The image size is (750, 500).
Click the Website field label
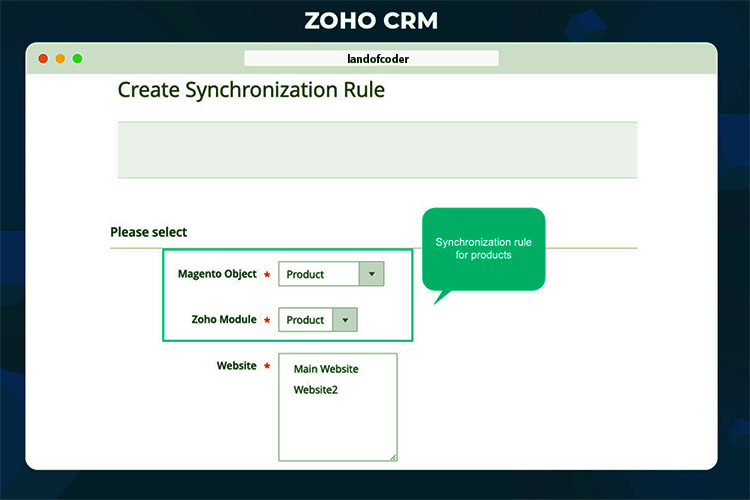(236, 366)
